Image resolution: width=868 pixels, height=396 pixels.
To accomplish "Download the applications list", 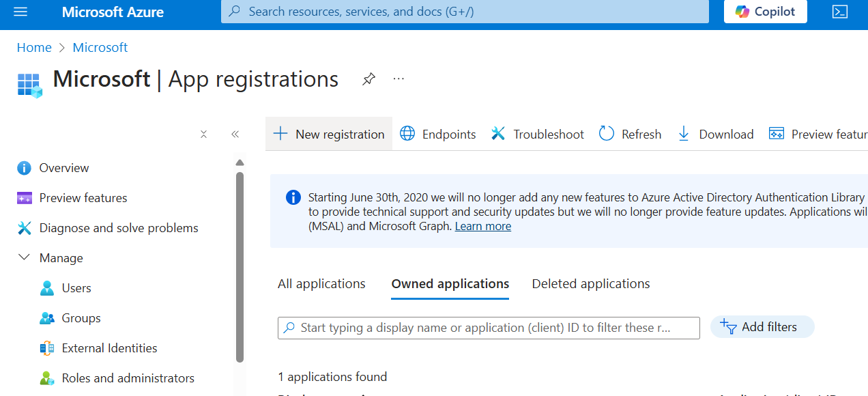I will coord(715,135).
